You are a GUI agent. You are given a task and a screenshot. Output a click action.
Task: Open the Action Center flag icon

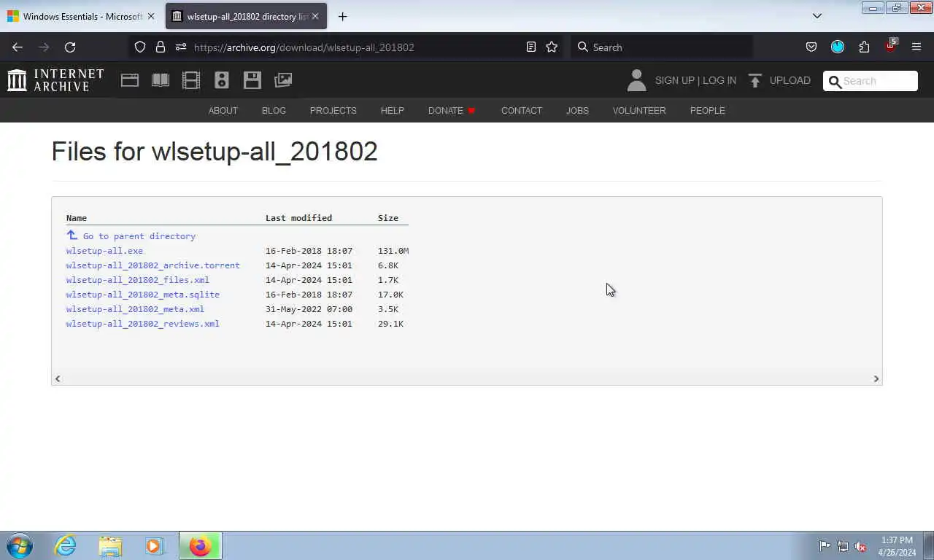point(825,545)
